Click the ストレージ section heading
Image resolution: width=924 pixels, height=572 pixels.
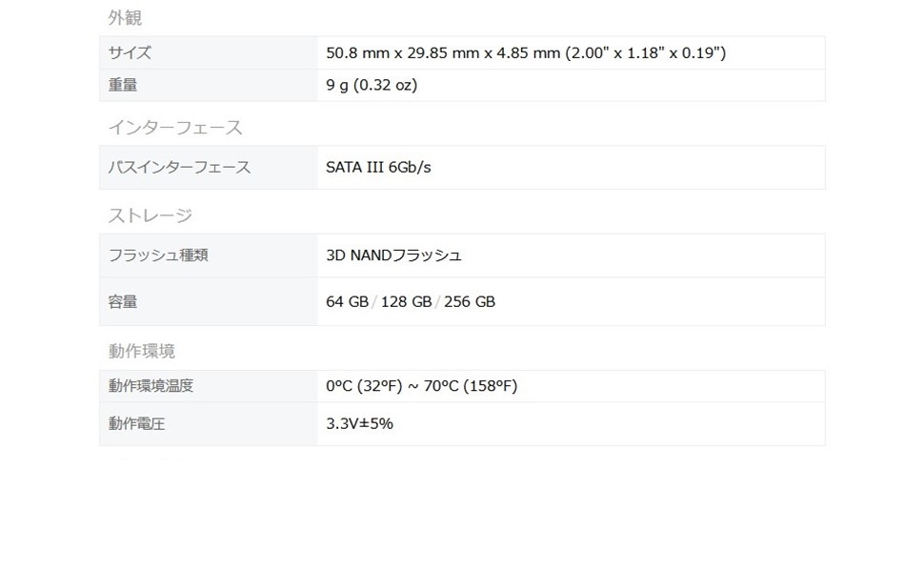click(x=150, y=216)
